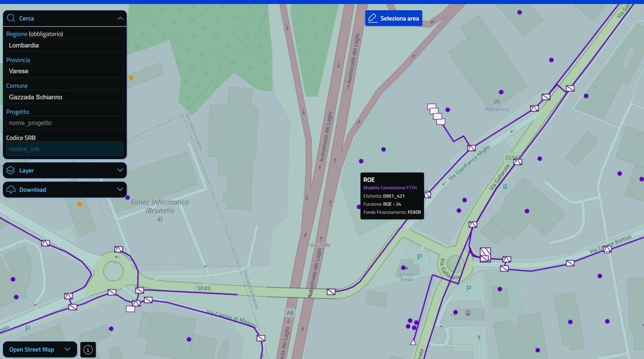Click the Regione field showing Lombardia
644x359 pixels.
[x=65, y=45]
